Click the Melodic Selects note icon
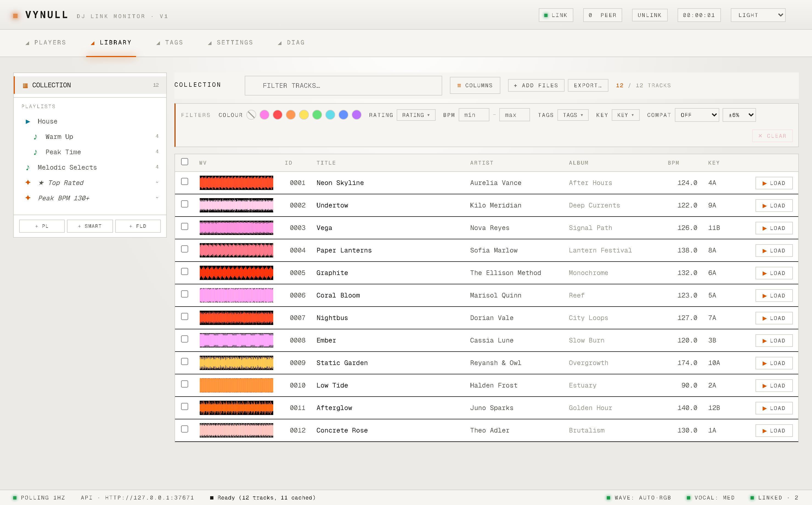The image size is (812, 505). click(x=28, y=168)
